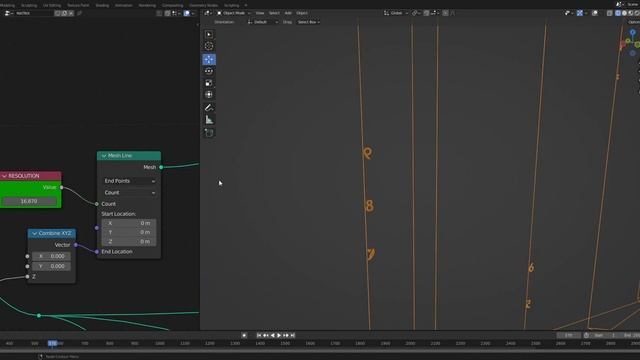640x360 pixels.
Task: Open the Drag Select Box dropdown
Action: click(309, 22)
